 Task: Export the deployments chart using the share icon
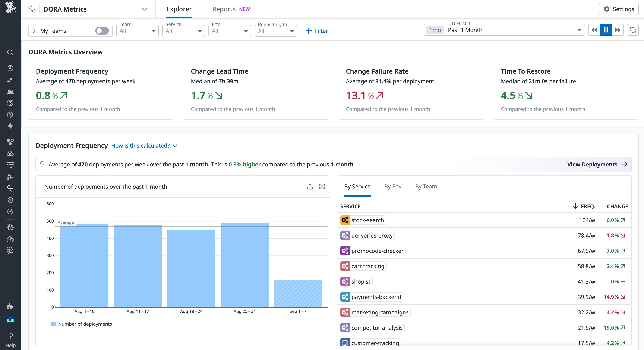[x=310, y=186]
